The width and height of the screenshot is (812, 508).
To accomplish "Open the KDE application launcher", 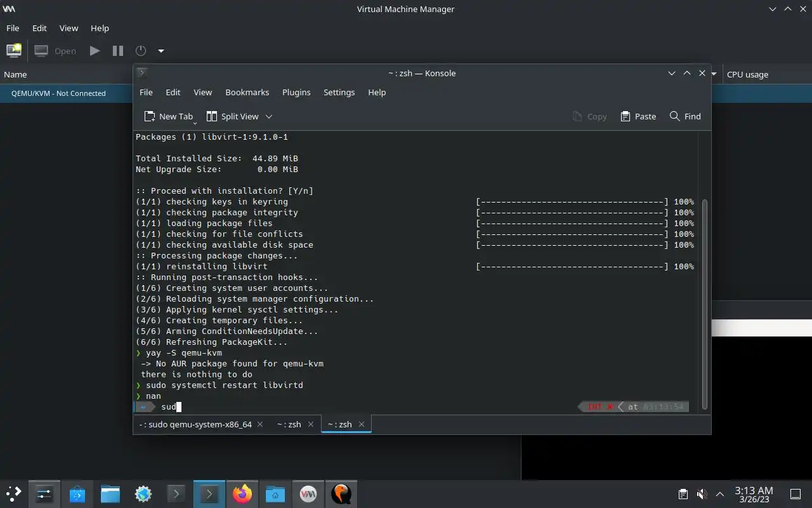I will click(13, 493).
